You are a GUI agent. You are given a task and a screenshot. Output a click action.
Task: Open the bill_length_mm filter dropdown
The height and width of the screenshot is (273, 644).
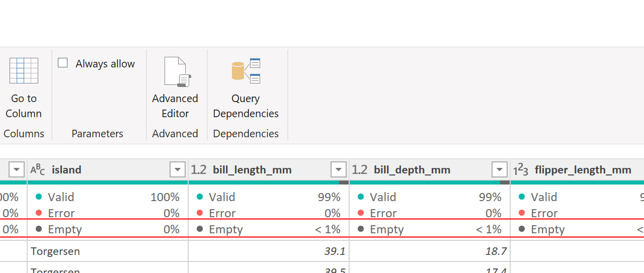tap(339, 170)
